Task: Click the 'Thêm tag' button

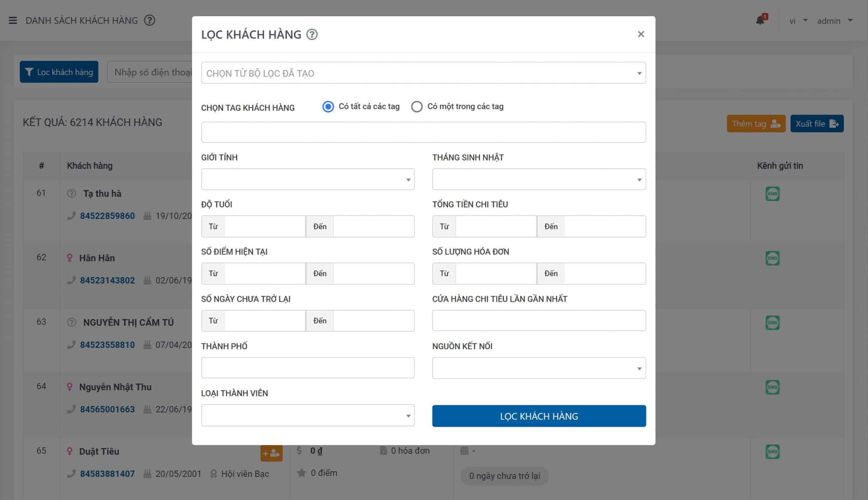Action: pyautogui.click(x=756, y=124)
